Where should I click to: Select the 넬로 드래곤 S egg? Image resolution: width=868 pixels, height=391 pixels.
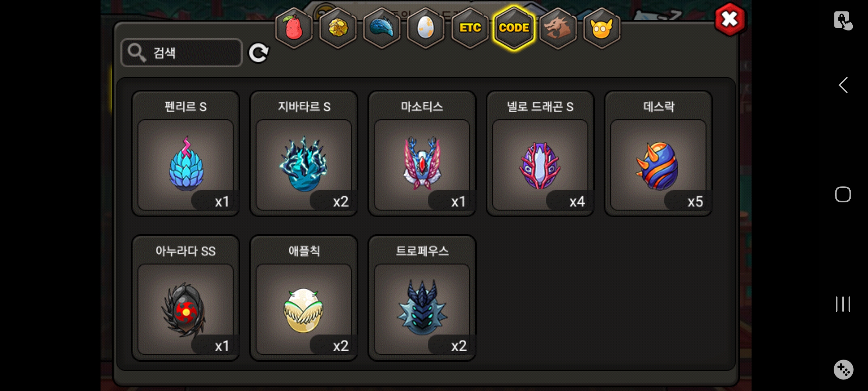[540, 154]
